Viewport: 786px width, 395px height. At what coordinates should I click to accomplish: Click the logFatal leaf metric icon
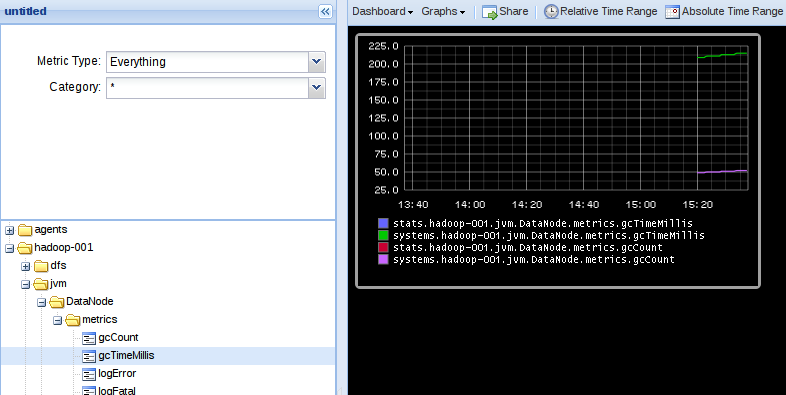pyautogui.click(x=89, y=391)
